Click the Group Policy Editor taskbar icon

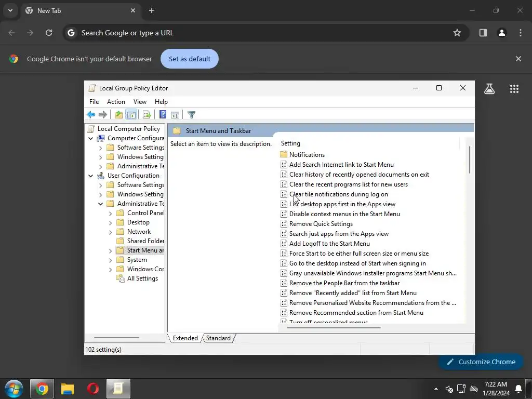coord(118,389)
